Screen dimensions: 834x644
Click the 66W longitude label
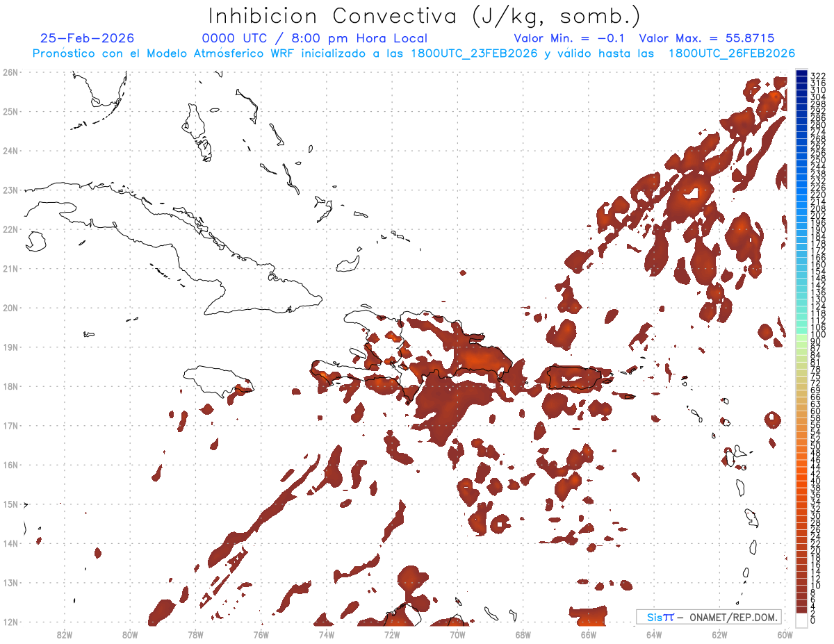point(588,634)
